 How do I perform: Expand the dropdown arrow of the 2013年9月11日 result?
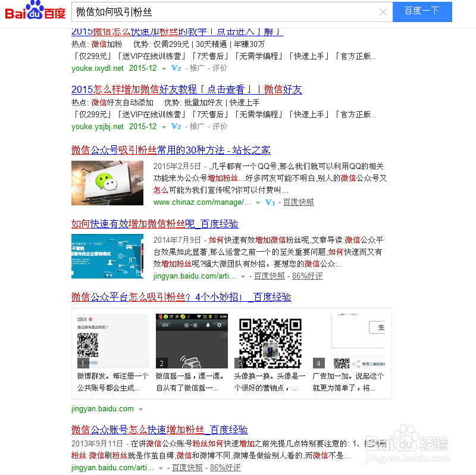pyautogui.click(x=161, y=468)
